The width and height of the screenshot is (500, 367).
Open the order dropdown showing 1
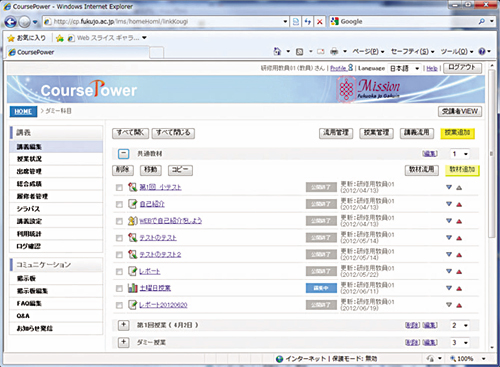pyautogui.click(x=460, y=154)
